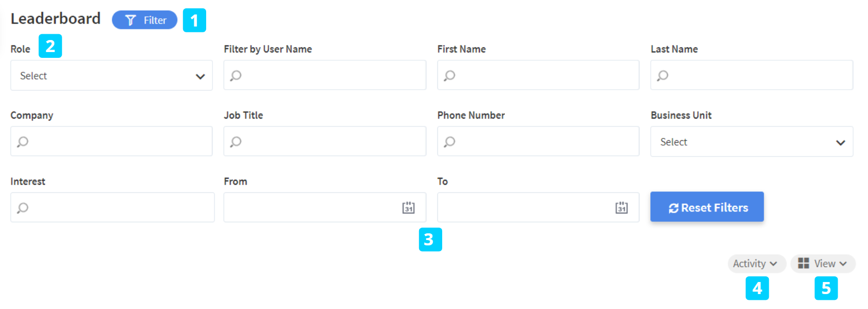Click the To date input field
This screenshot has height=309, width=868.
tap(524, 207)
